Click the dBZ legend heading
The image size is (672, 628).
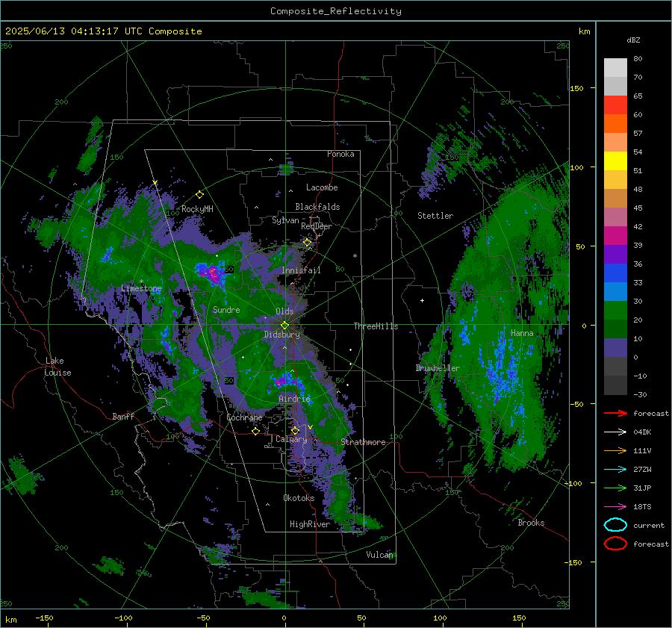633,40
